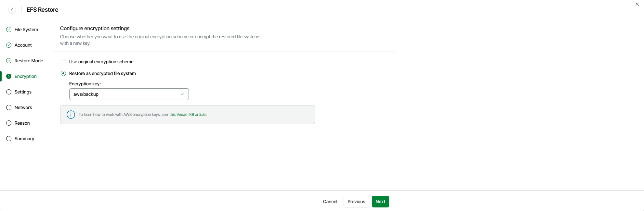Image resolution: width=644 pixels, height=211 pixels.
Task: Go to the Summary wizard step
Action: 24,139
